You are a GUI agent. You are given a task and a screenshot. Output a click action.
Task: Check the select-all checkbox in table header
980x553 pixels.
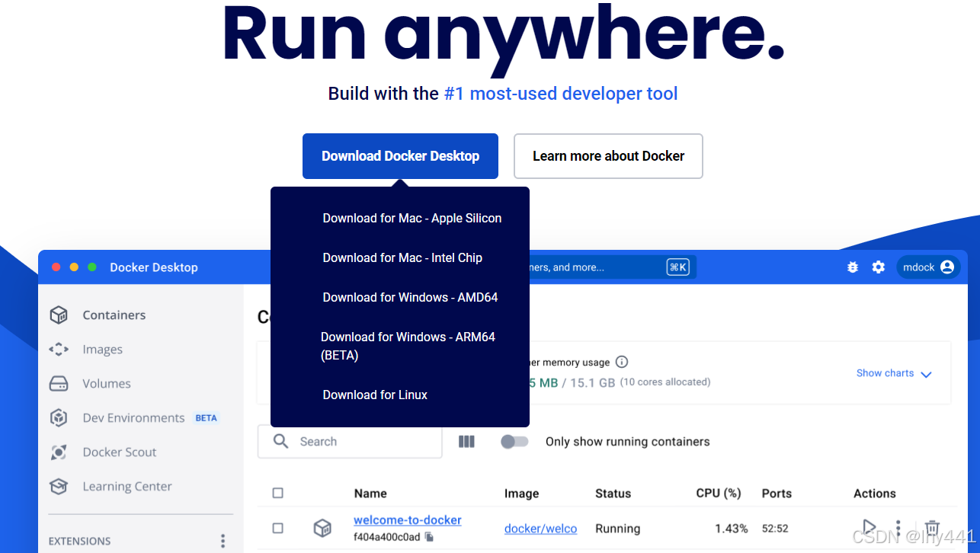click(278, 493)
